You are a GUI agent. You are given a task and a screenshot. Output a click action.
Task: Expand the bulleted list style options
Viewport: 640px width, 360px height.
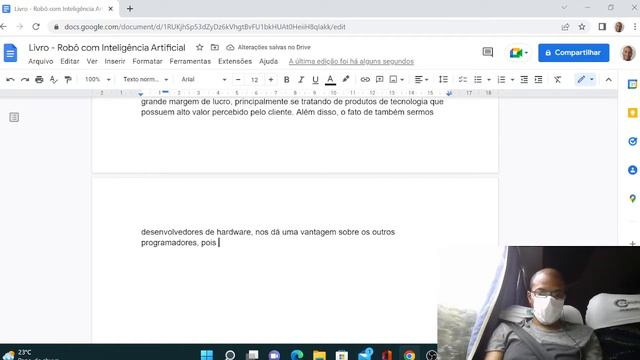tap(489, 80)
